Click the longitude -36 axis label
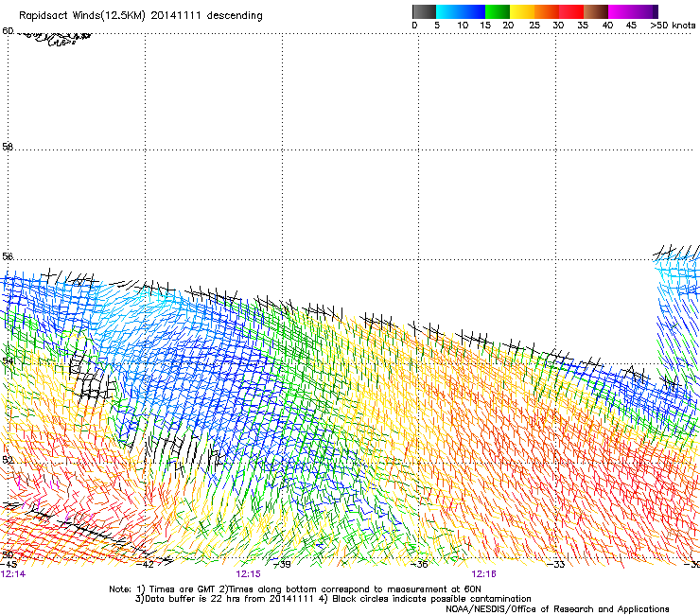Viewport: 700px width, 615px height. 419,565
